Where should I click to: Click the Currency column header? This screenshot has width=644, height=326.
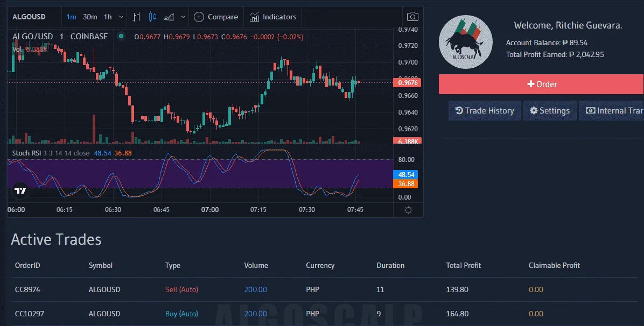pyautogui.click(x=320, y=265)
